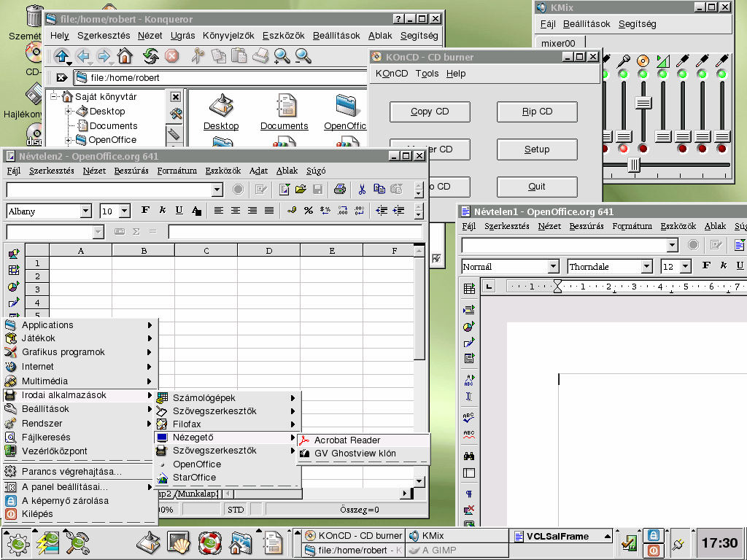This screenshot has height=560, width=747.
Task: Click the CD channel icon in KMix
Action: [x=643, y=61]
